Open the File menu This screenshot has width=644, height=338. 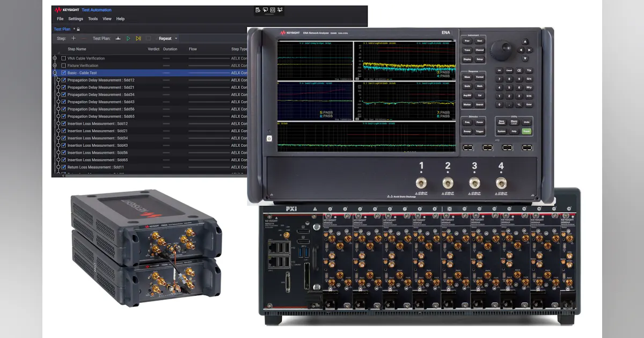coord(60,19)
